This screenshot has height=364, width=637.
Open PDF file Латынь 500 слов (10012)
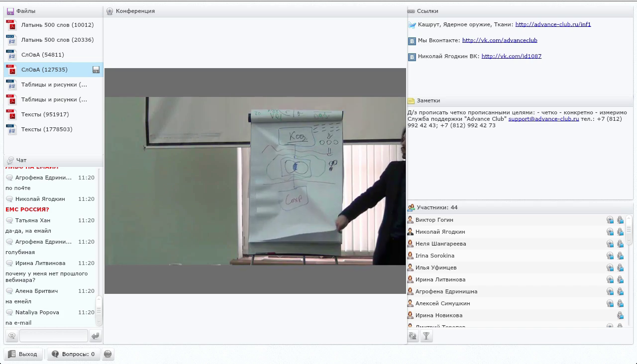click(53, 25)
